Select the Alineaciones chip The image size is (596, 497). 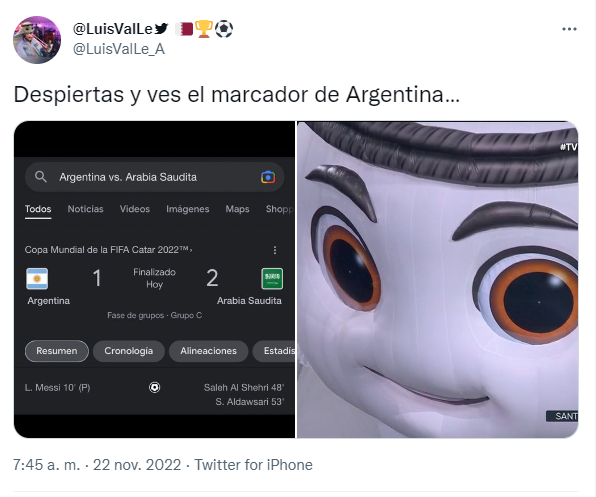[208, 351]
